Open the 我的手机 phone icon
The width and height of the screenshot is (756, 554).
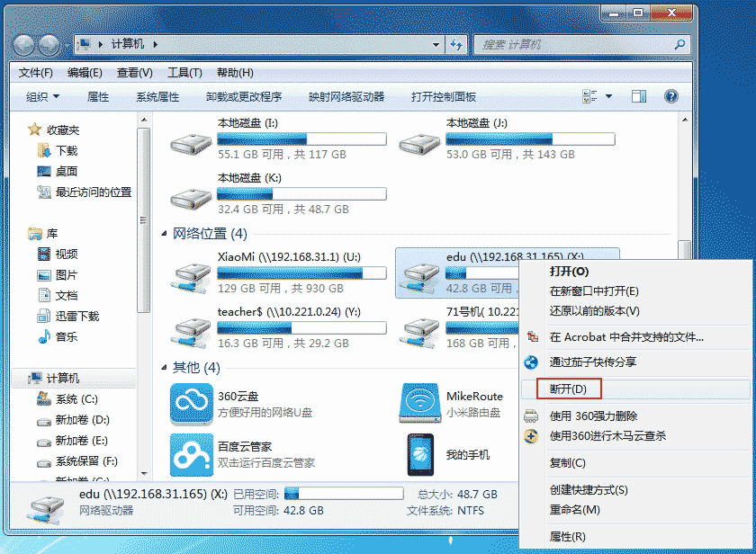420,454
